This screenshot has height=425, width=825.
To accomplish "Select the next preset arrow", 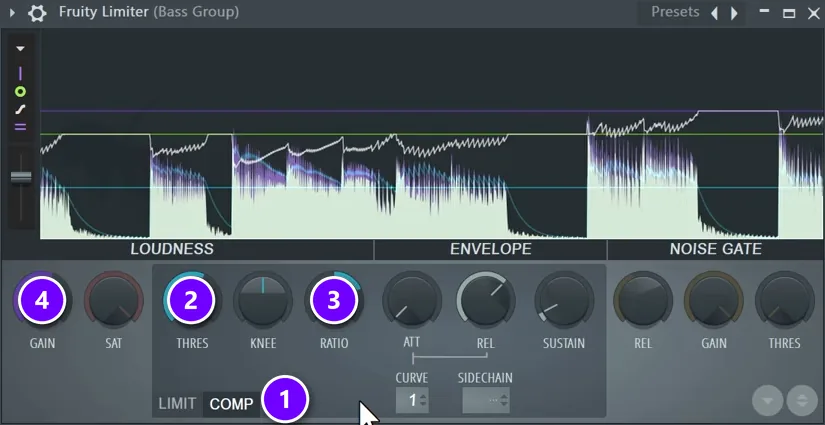I will (734, 13).
